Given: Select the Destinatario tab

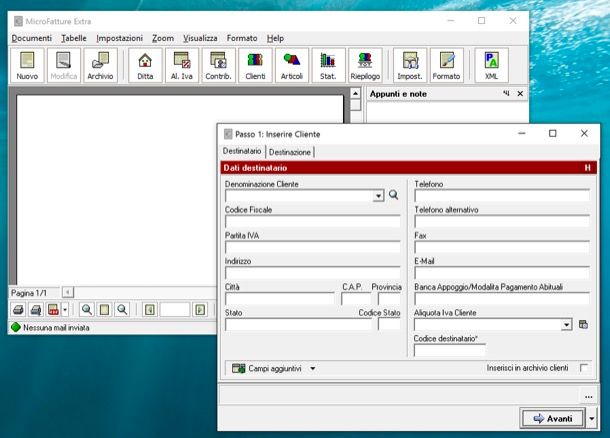Looking at the screenshot, I should click(242, 151).
